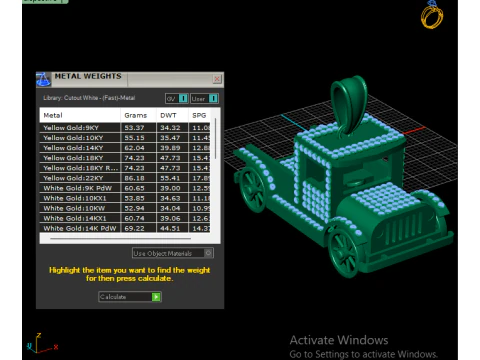The width and height of the screenshot is (480, 360).
Task: Select the Yellow Gold:18KY R... row
Action: coord(125,168)
